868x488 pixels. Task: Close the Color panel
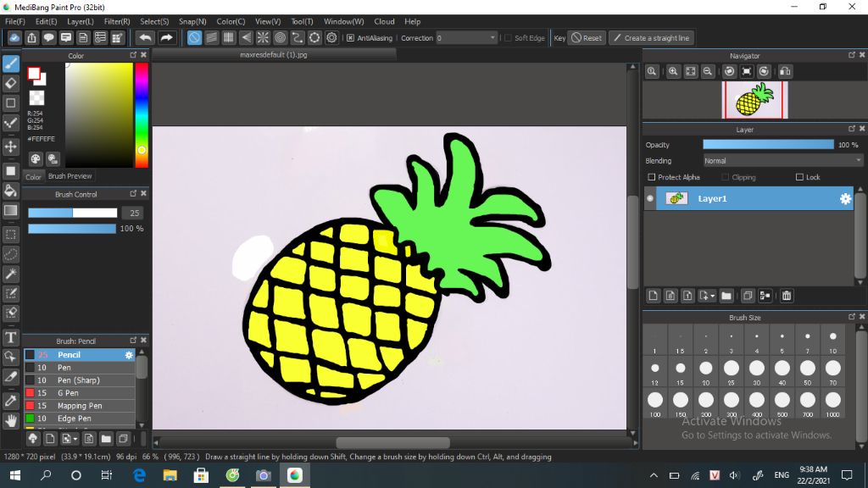pos(143,55)
